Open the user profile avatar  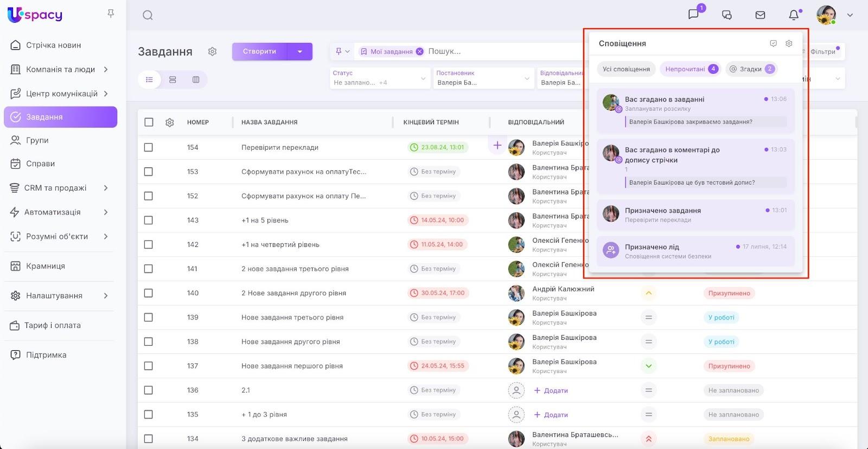click(826, 15)
